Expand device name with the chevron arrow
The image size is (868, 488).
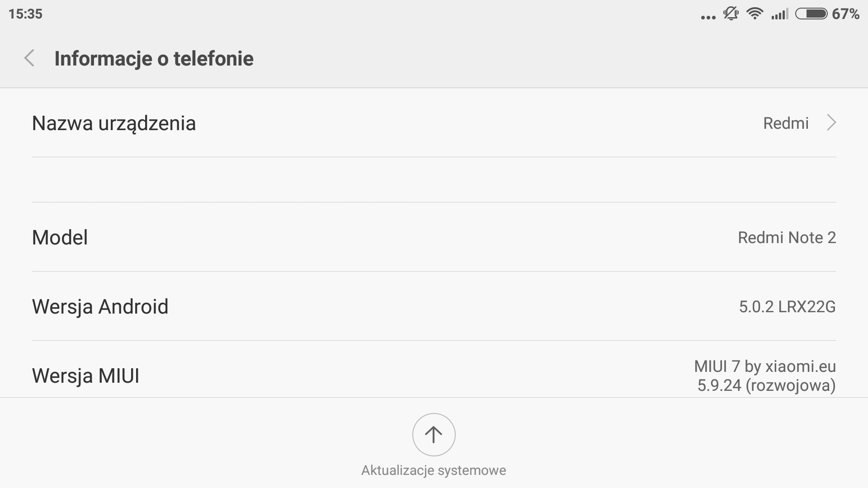(831, 123)
